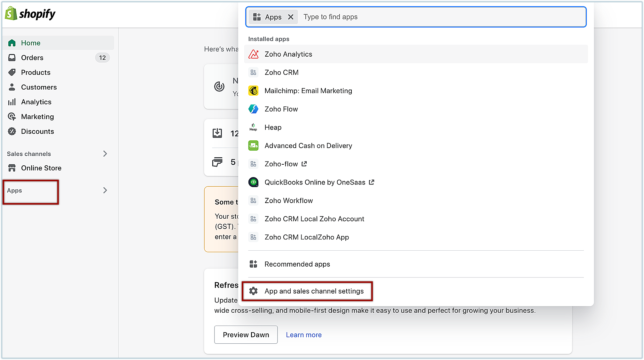Go to Products in the sidebar
The image size is (644, 360).
[x=36, y=72]
